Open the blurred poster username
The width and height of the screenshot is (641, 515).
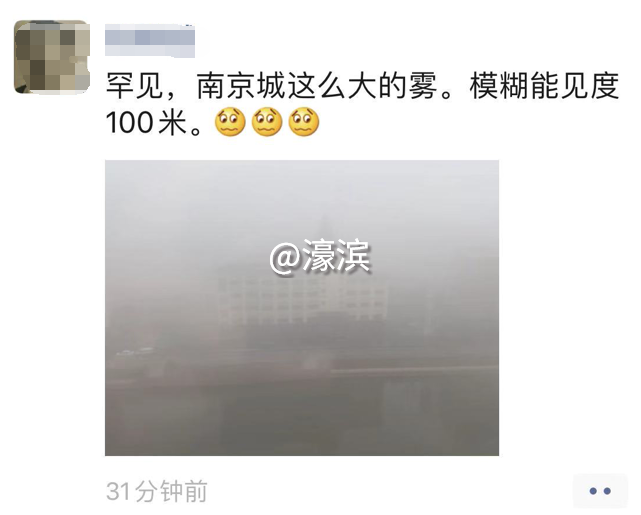(150, 40)
